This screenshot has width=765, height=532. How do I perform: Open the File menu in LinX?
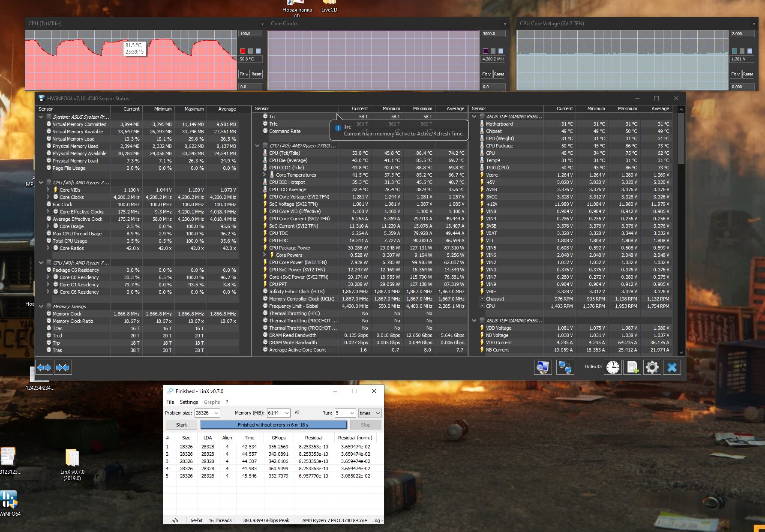[170, 402]
